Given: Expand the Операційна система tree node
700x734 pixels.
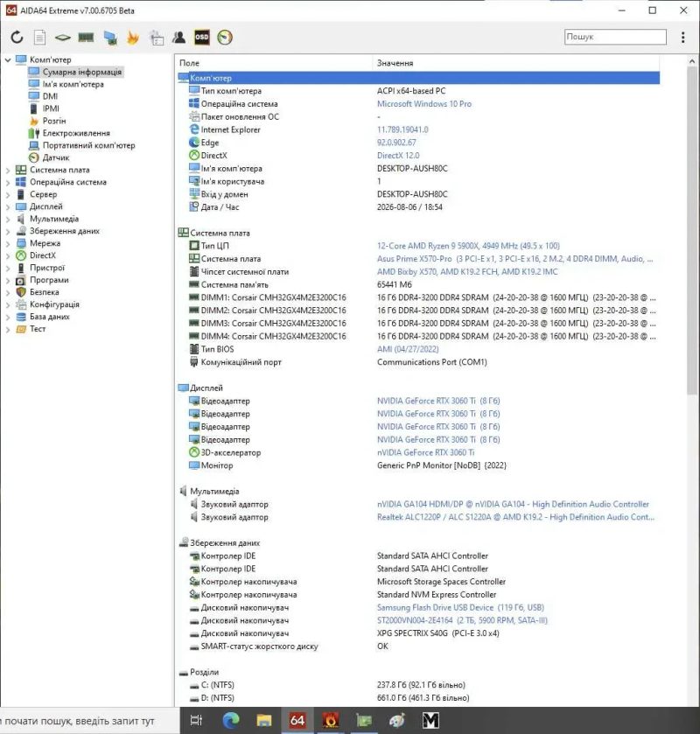Looking at the screenshot, I should click(8, 183).
